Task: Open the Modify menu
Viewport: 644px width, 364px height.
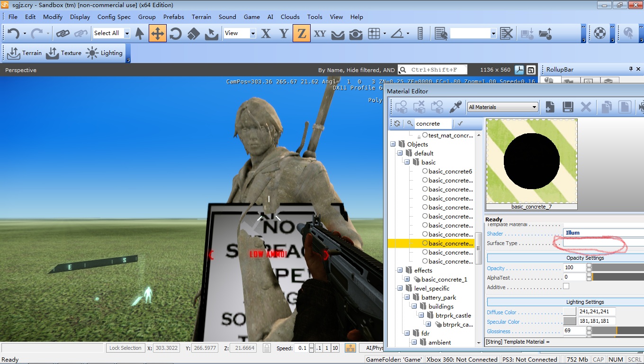Action: (x=53, y=17)
